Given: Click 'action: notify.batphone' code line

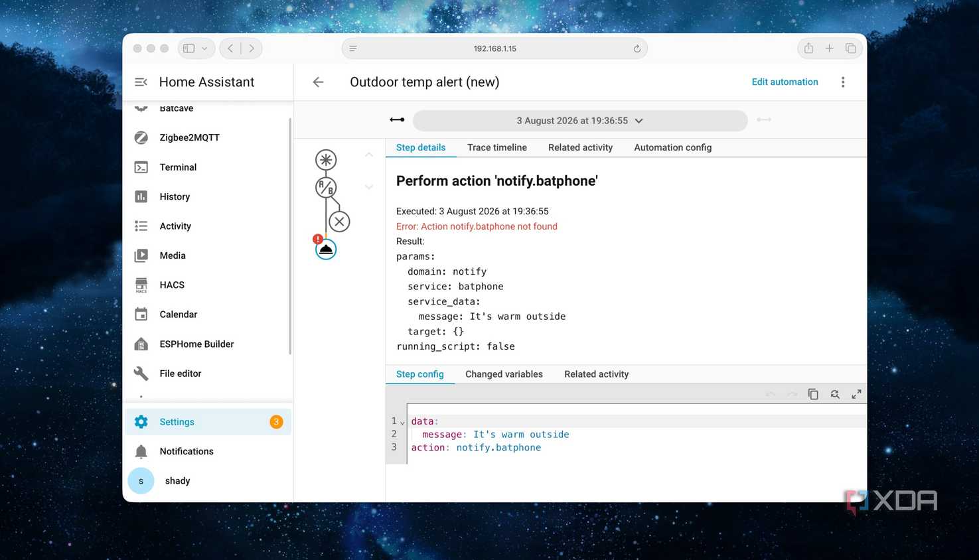Looking at the screenshot, I should click(x=476, y=448).
